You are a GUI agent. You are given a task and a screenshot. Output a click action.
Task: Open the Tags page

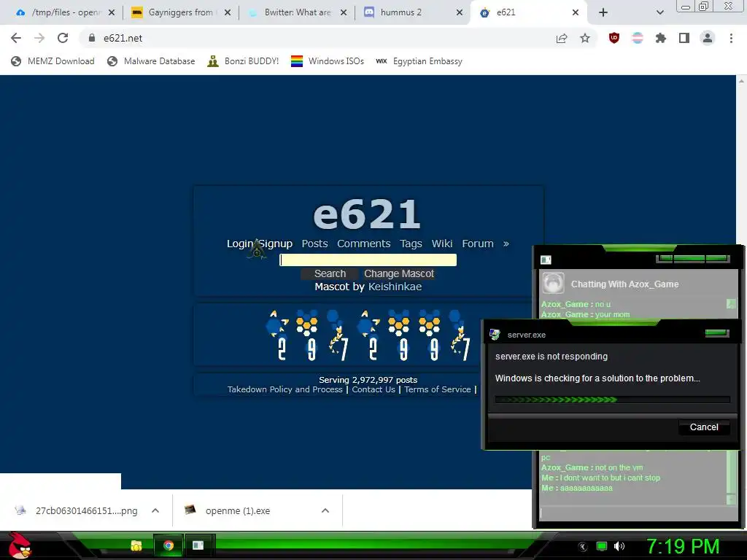pyautogui.click(x=411, y=244)
